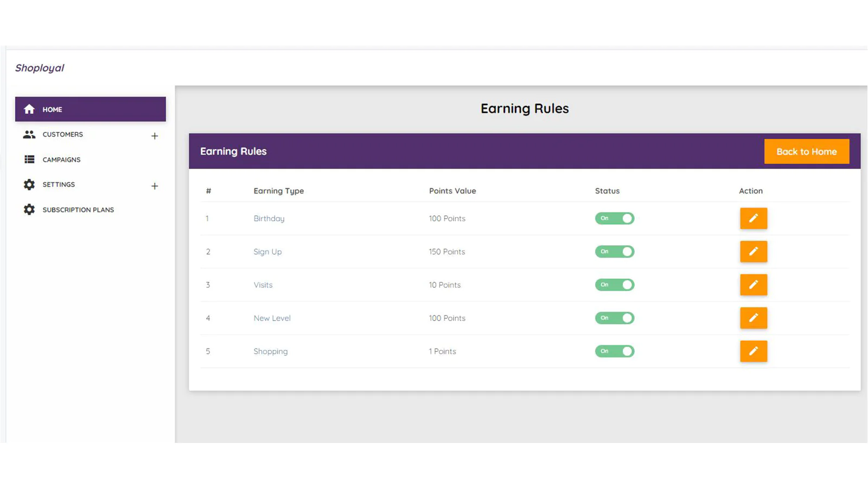Expand the Customers submenu plus
868x488 pixels.
click(155, 136)
